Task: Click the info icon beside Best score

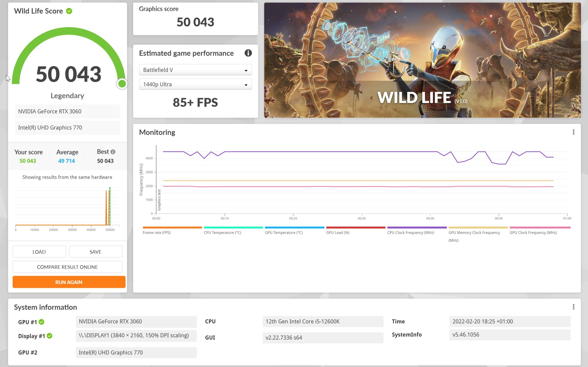Action: (113, 152)
